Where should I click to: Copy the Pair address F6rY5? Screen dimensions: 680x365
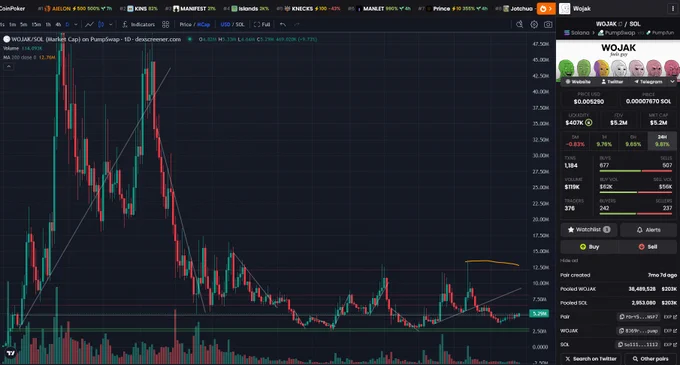(638, 317)
